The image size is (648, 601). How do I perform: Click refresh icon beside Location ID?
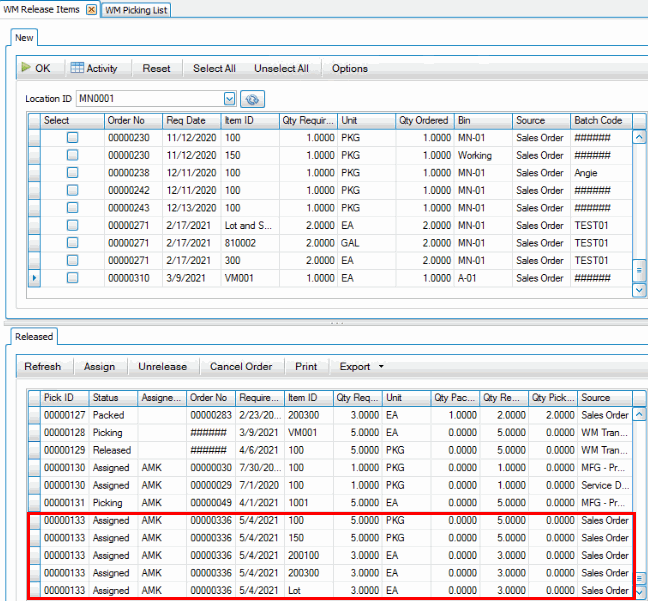[x=252, y=99]
